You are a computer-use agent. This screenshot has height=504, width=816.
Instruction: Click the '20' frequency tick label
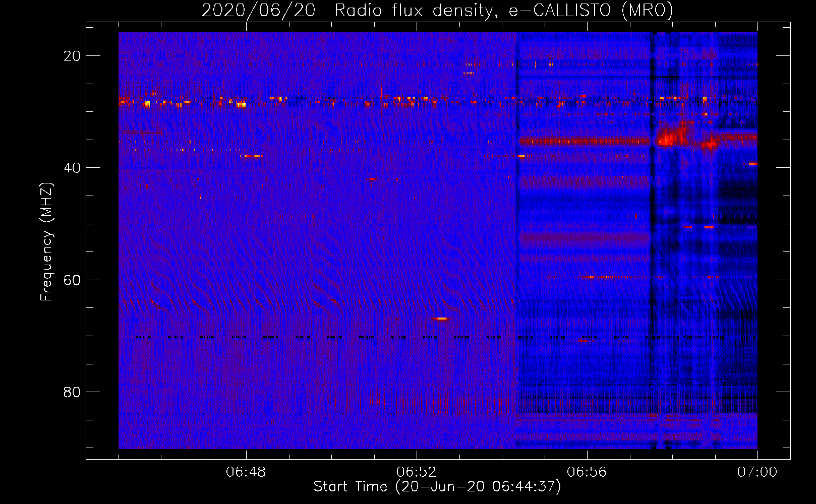(x=72, y=56)
